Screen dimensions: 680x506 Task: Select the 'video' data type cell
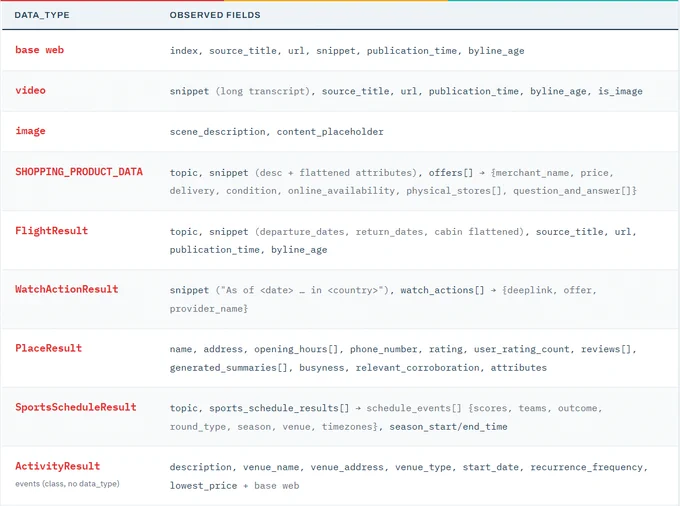point(30,90)
